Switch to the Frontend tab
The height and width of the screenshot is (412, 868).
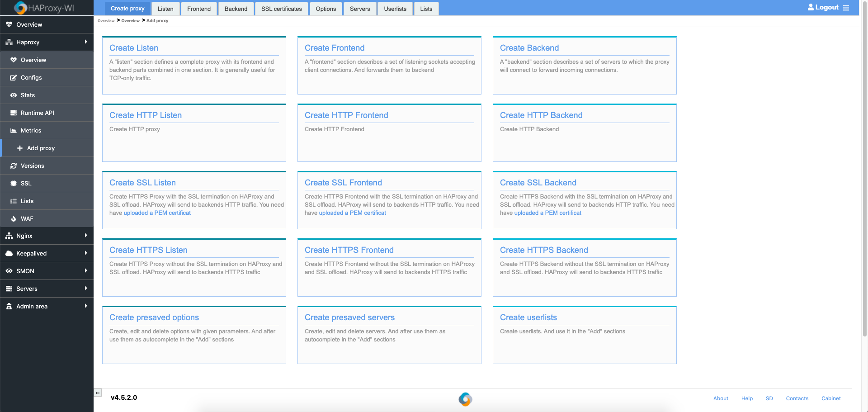pyautogui.click(x=199, y=9)
